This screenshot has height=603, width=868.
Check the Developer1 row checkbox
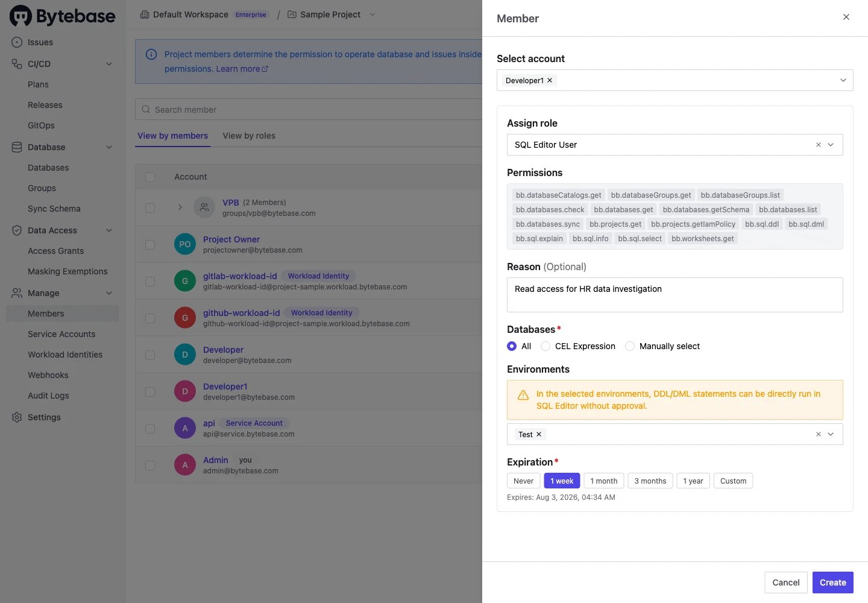coord(150,392)
